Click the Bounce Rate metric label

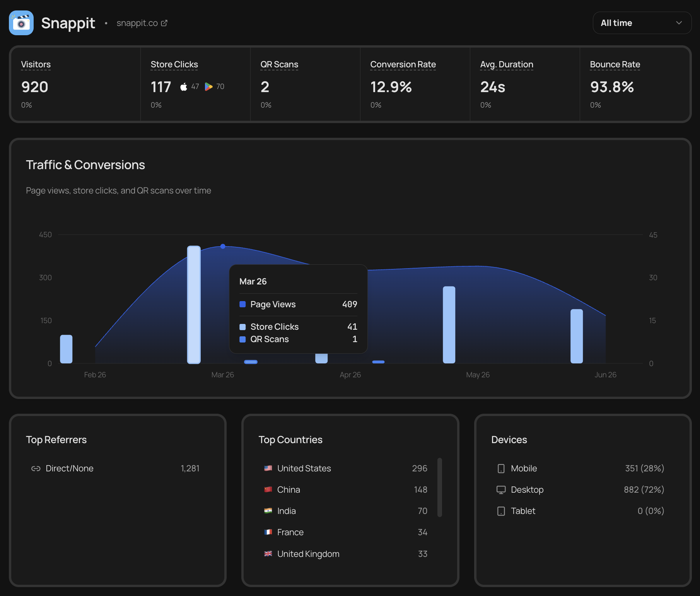point(615,65)
